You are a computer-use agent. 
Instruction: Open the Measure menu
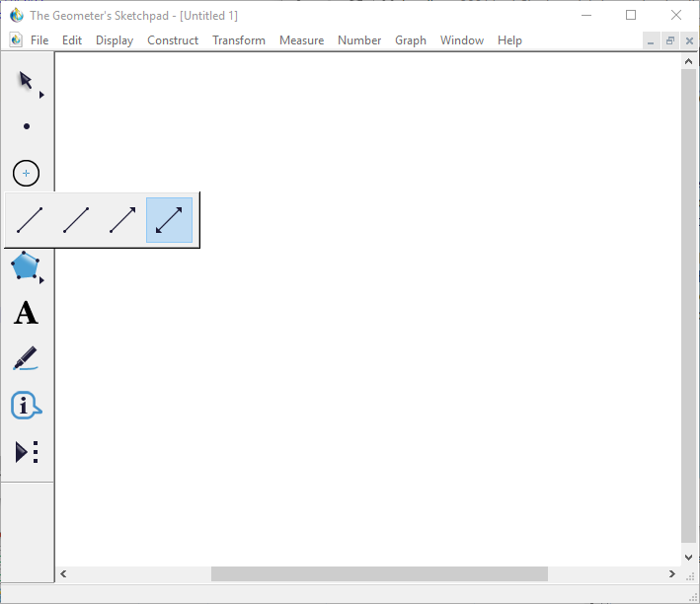[x=302, y=40]
